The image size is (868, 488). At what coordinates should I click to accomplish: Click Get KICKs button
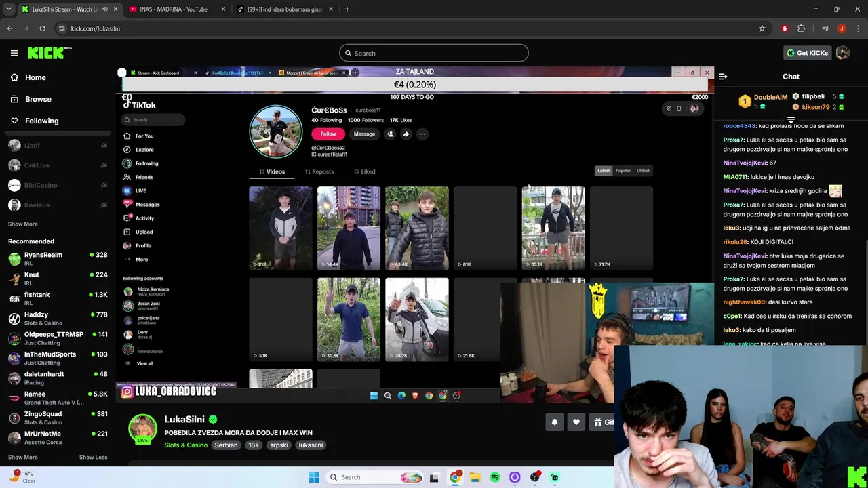click(807, 53)
